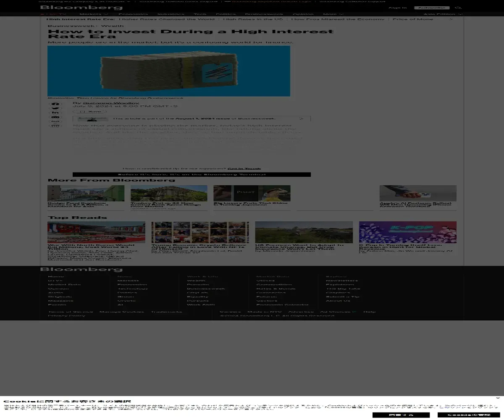
Task: Open War With North Korea story image
Action: [96, 232]
